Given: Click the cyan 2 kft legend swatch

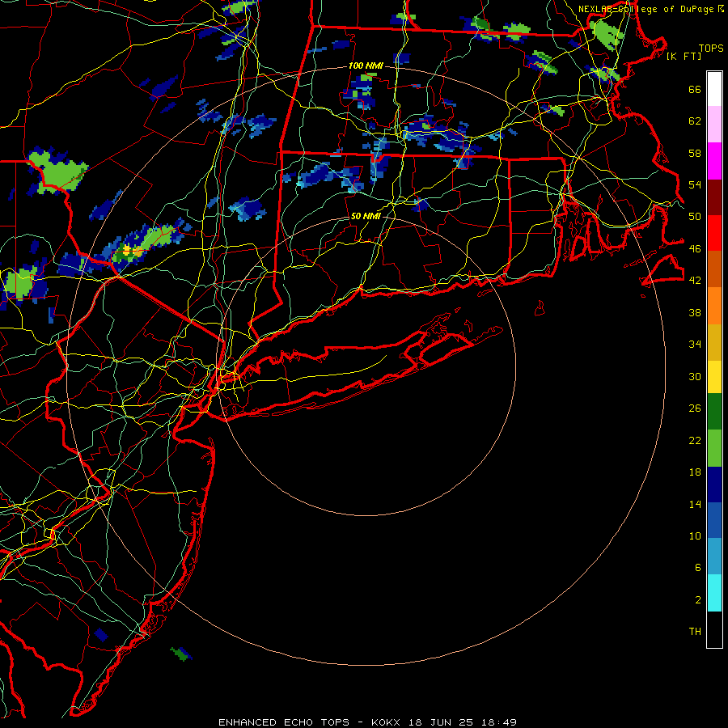Looking at the screenshot, I should click(x=714, y=593).
